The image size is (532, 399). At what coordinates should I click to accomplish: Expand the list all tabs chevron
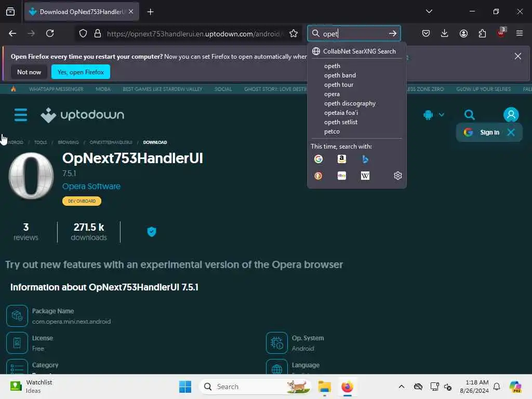click(429, 11)
